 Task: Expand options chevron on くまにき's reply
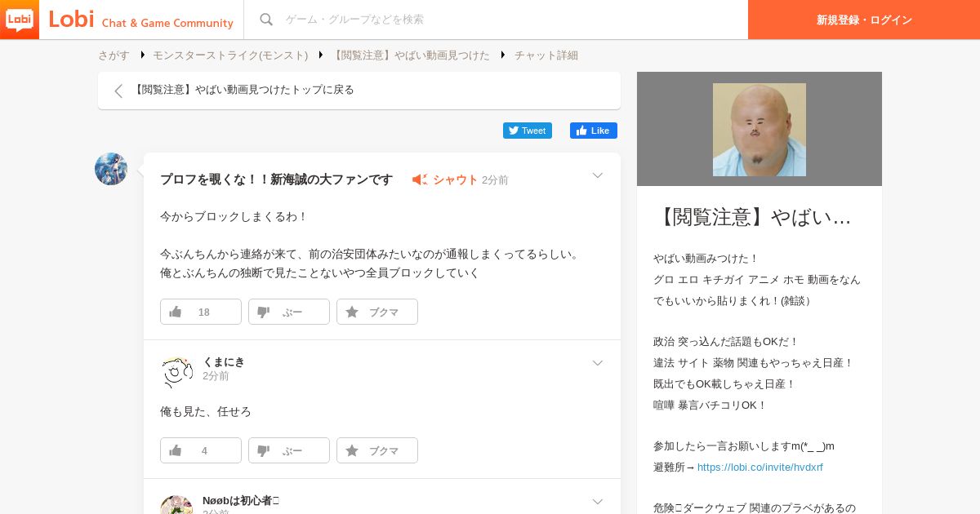point(598,363)
